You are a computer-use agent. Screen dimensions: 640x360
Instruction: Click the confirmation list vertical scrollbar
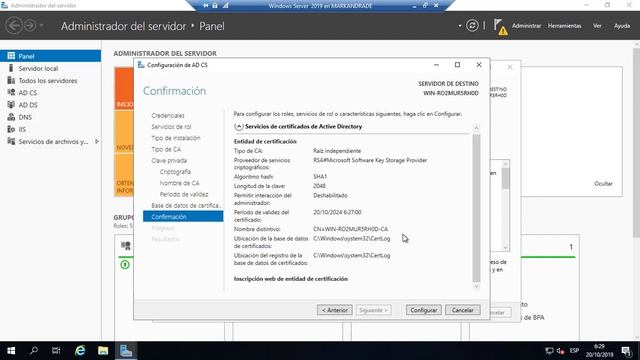476,208
